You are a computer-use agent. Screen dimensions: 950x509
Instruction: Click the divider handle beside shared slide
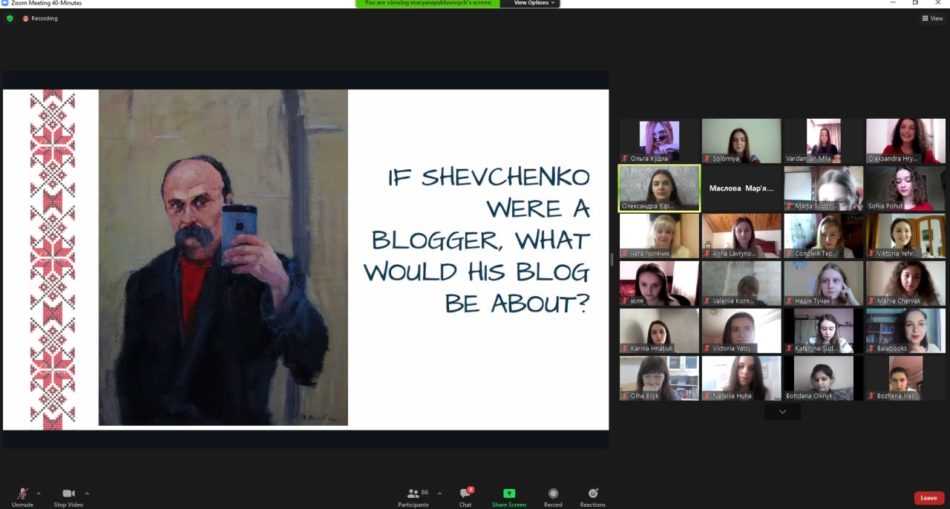pyautogui.click(x=612, y=260)
